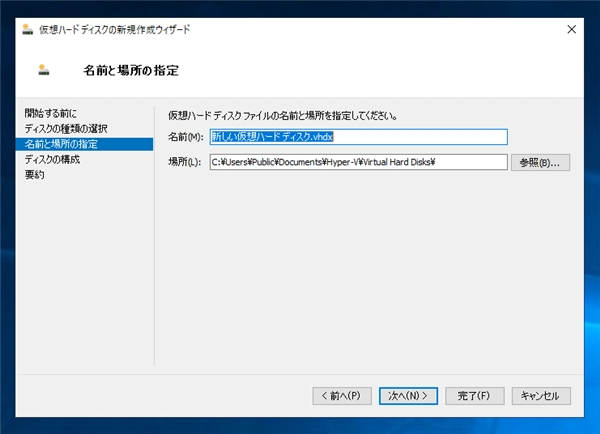Go back with < 前へ(P) button
This screenshot has width=600, height=434.
[x=342, y=396]
